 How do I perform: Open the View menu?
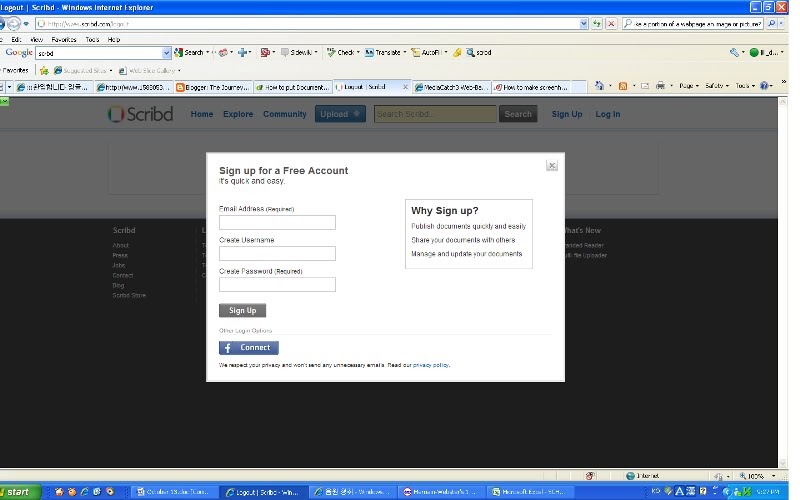tap(37, 39)
